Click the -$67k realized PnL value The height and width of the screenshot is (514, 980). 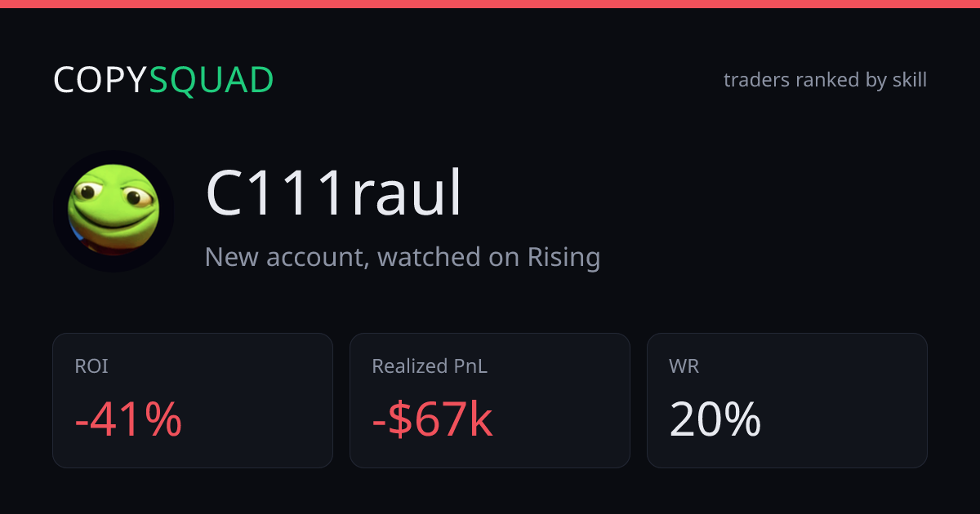pos(432,419)
